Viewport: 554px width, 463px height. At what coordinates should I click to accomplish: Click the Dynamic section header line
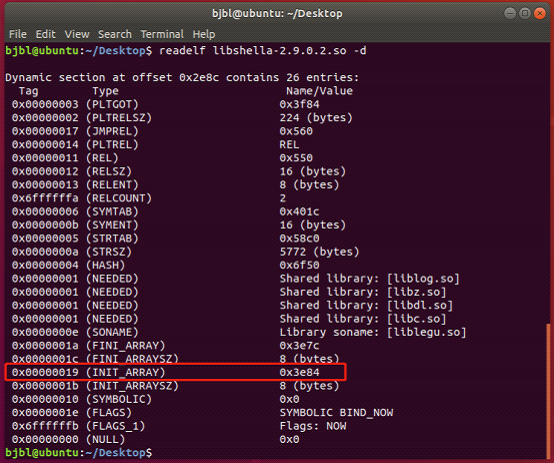pos(182,77)
